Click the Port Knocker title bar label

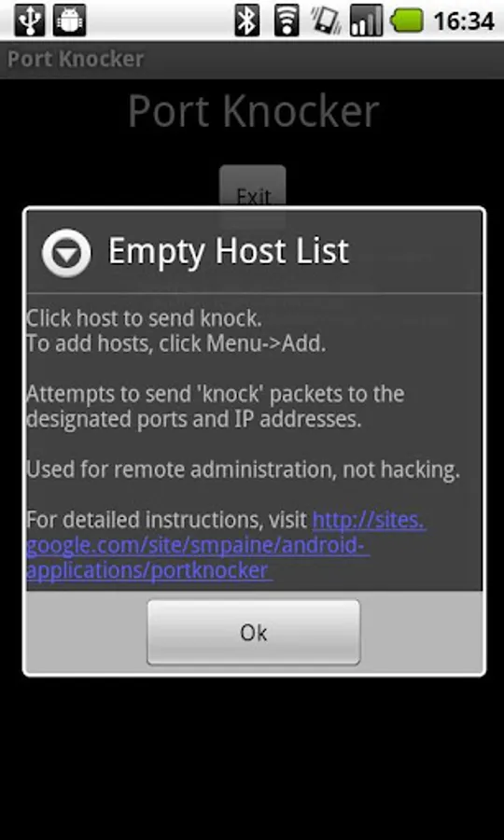pos(76,59)
